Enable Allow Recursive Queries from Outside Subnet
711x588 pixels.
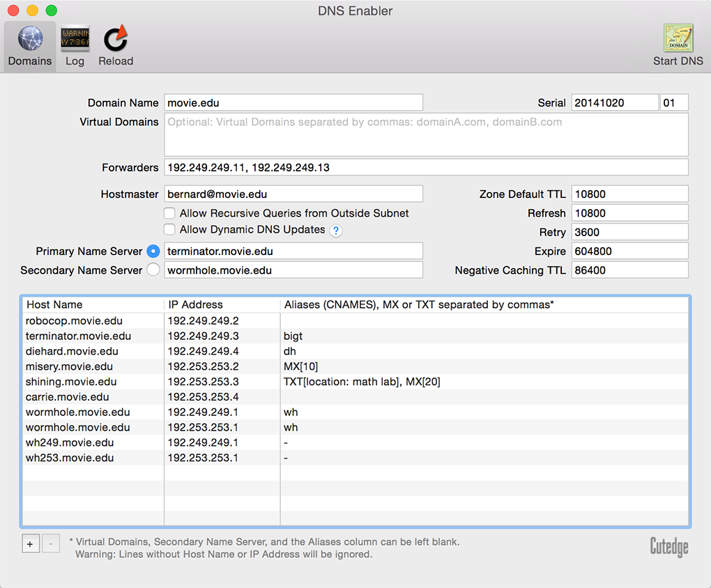pos(169,213)
